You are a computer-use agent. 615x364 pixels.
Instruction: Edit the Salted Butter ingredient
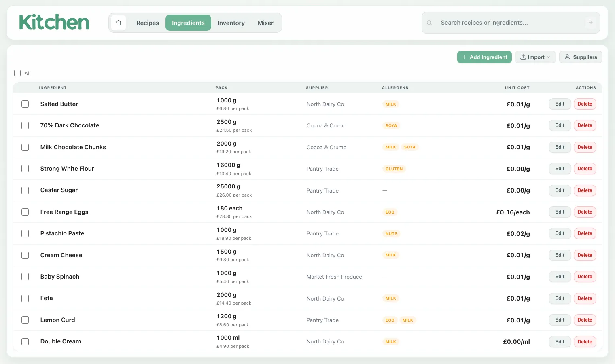560,104
